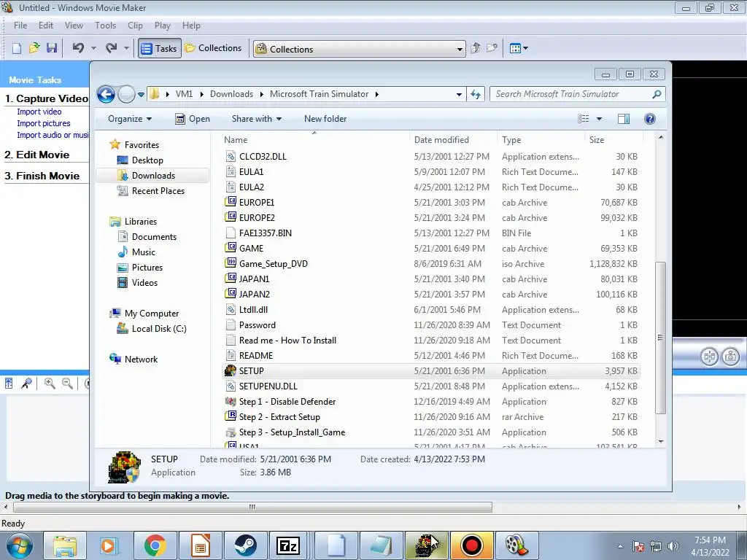Click the Open Project folder icon in the toolbar
Screen dimensions: 747x560
click(34, 48)
